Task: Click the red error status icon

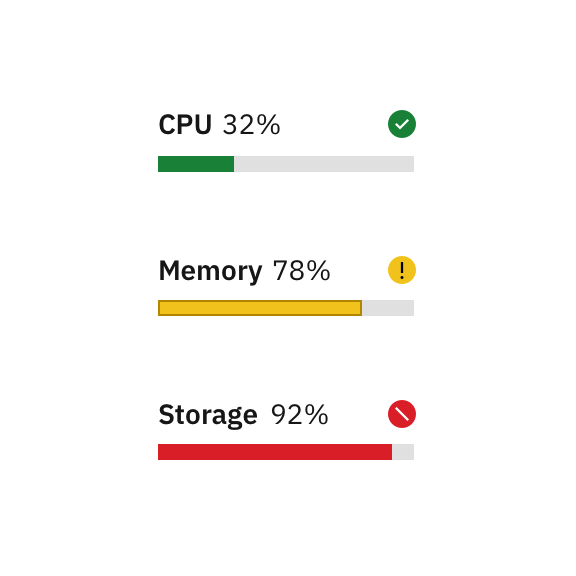Action: [x=402, y=414]
